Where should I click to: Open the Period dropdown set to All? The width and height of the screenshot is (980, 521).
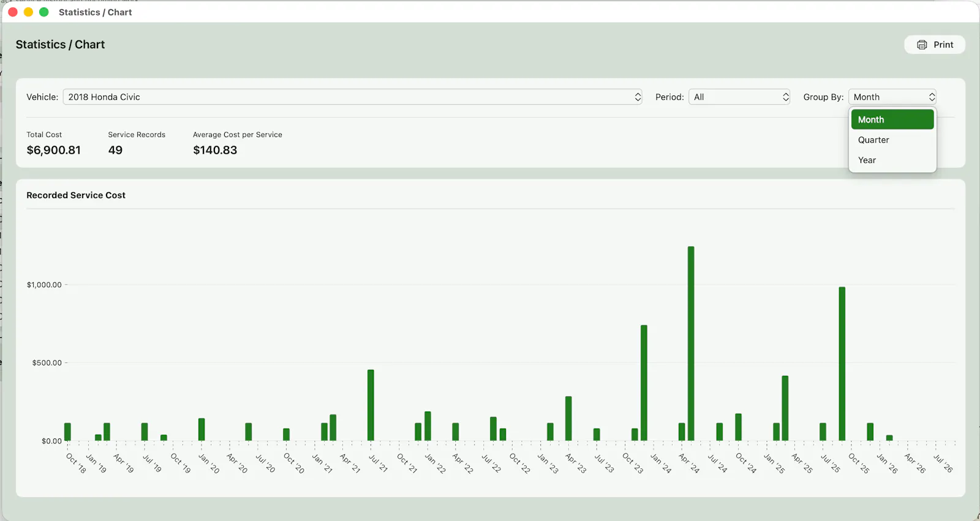[x=739, y=97]
